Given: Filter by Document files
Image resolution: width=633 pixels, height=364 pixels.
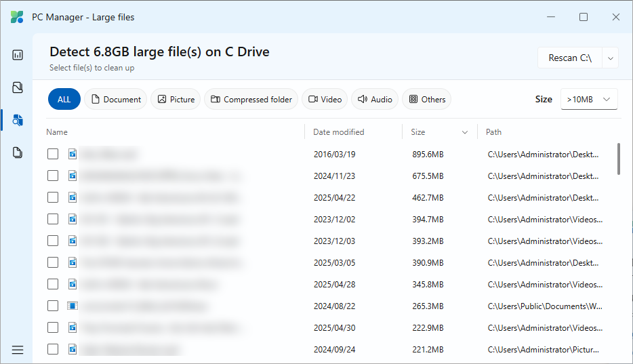Looking at the screenshot, I should coord(116,99).
